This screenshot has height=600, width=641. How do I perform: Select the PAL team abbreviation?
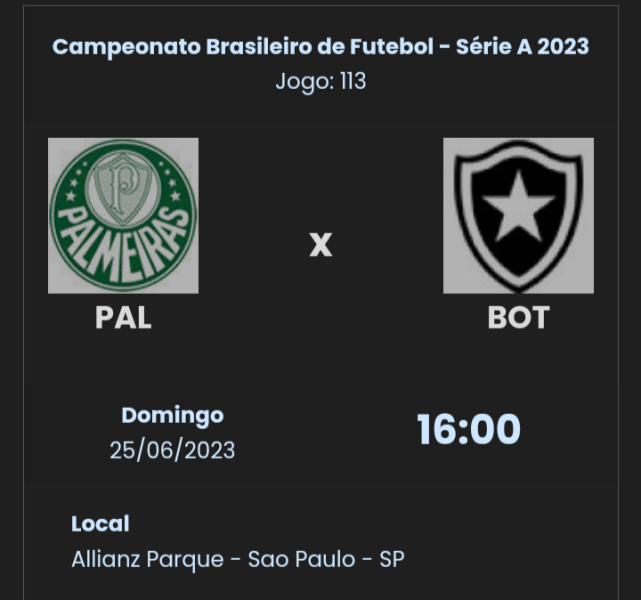(x=123, y=317)
